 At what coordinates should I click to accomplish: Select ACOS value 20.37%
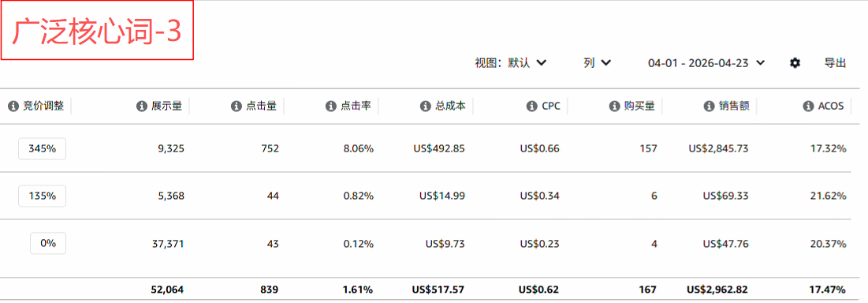828,243
